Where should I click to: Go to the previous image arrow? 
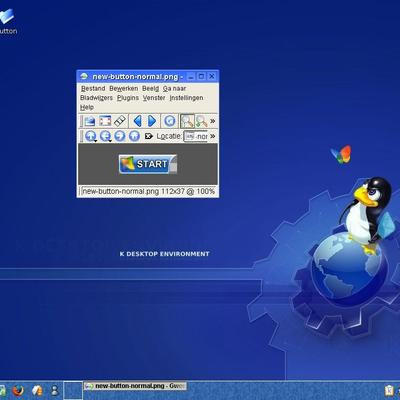tap(137, 121)
